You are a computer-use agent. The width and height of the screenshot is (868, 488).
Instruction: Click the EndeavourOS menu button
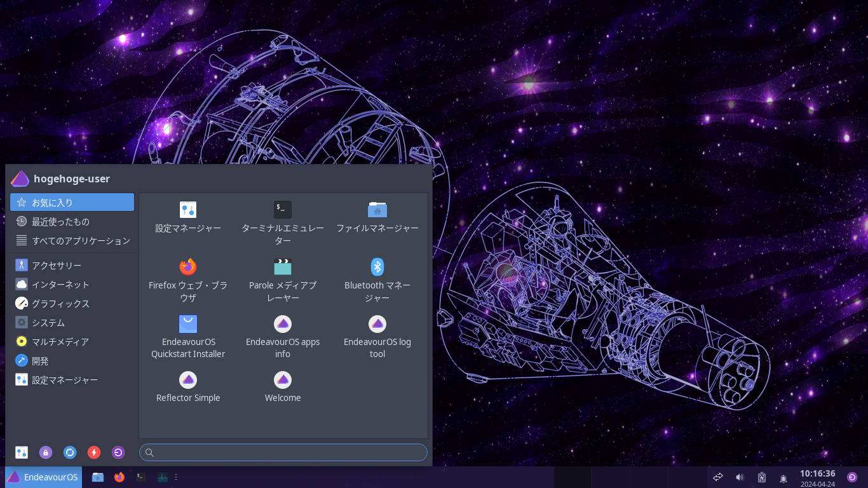(43, 477)
